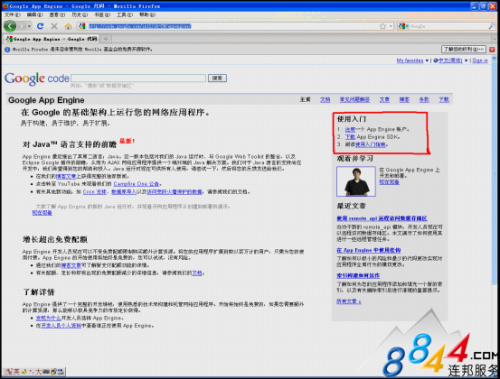The width and height of the screenshot is (500, 379).
Task: Click Watch now link under Java section
Action: 42,213
